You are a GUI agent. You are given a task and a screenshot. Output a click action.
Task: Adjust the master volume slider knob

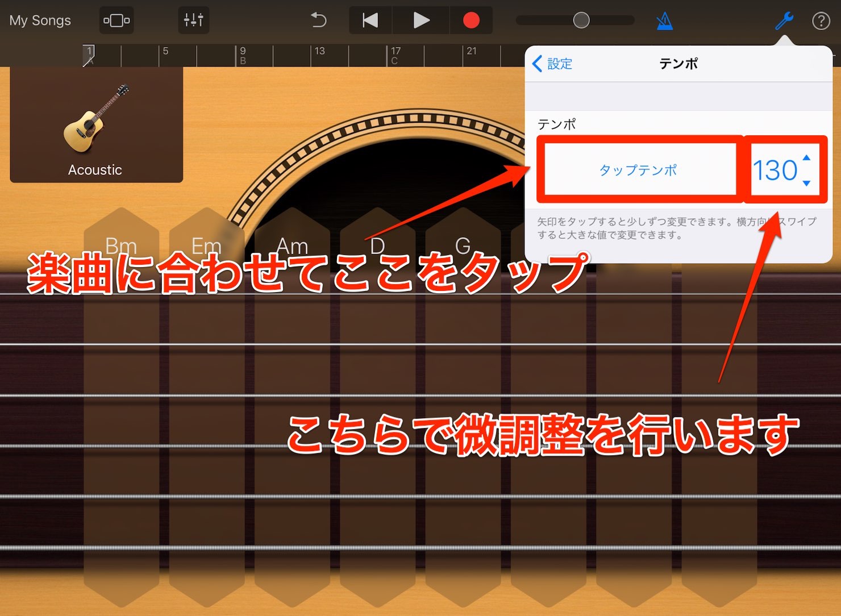click(x=581, y=20)
